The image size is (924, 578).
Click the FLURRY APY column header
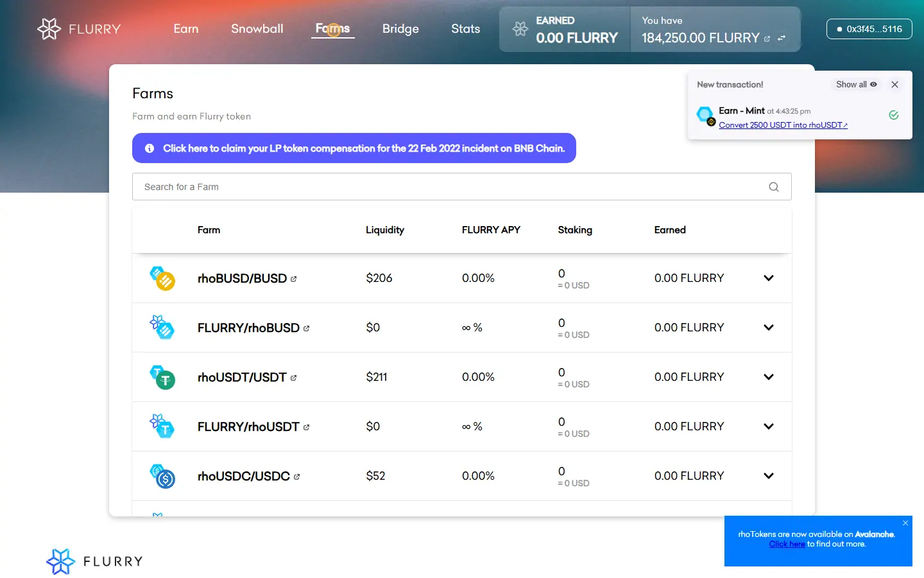click(x=491, y=230)
